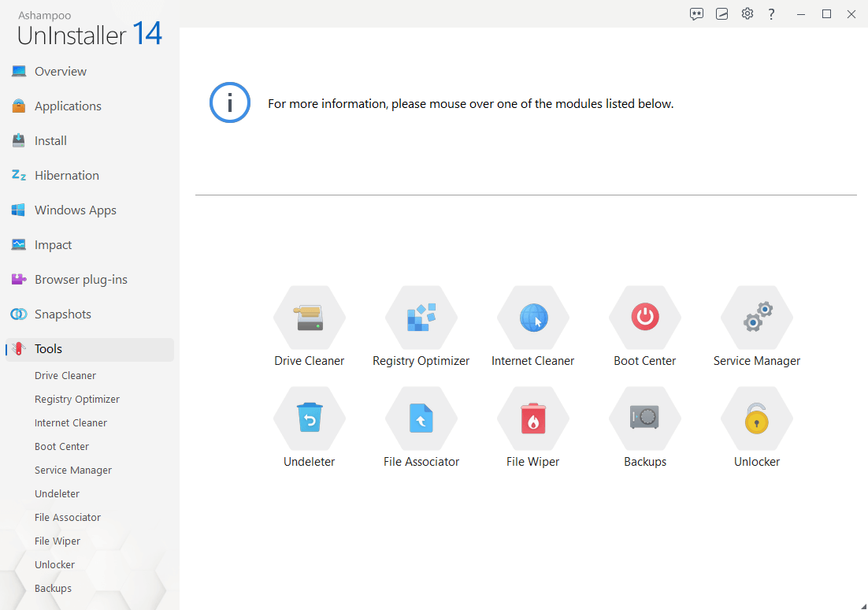Click the blue info circle
The image size is (868, 610).
click(x=229, y=102)
